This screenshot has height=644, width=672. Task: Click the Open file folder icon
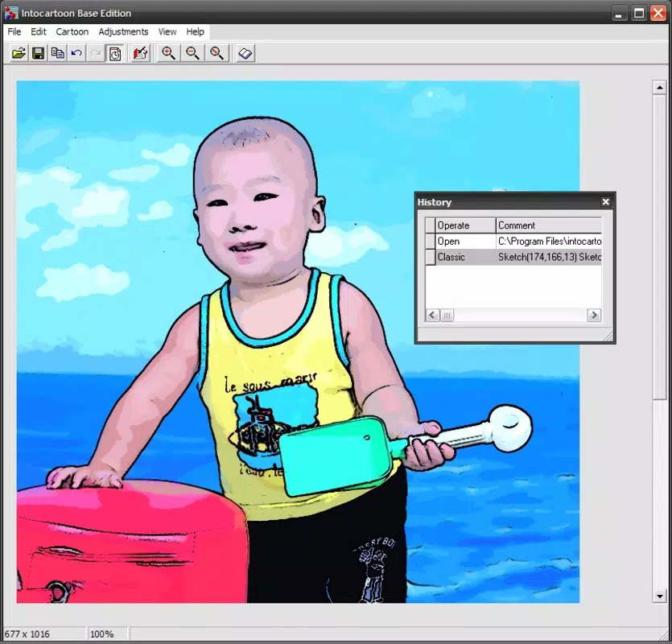(19, 54)
